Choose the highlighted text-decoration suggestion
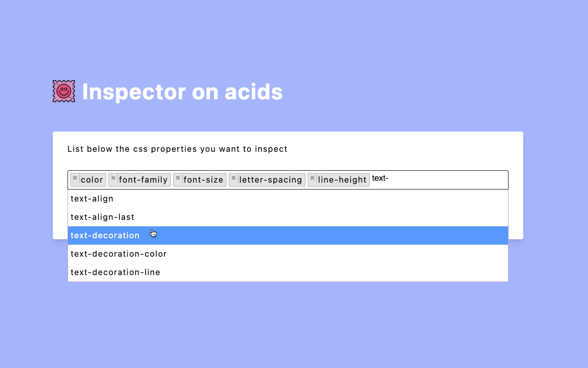This screenshot has width=588, height=368. (105, 235)
